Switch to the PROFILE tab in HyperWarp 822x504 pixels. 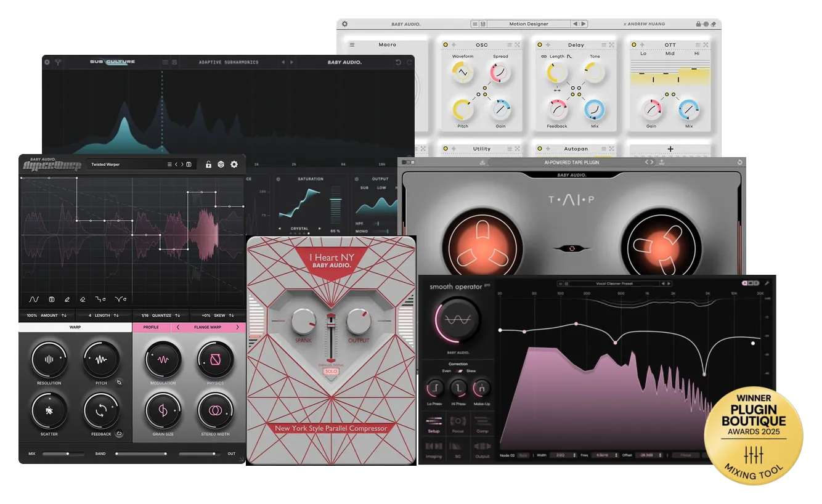point(151,327)
